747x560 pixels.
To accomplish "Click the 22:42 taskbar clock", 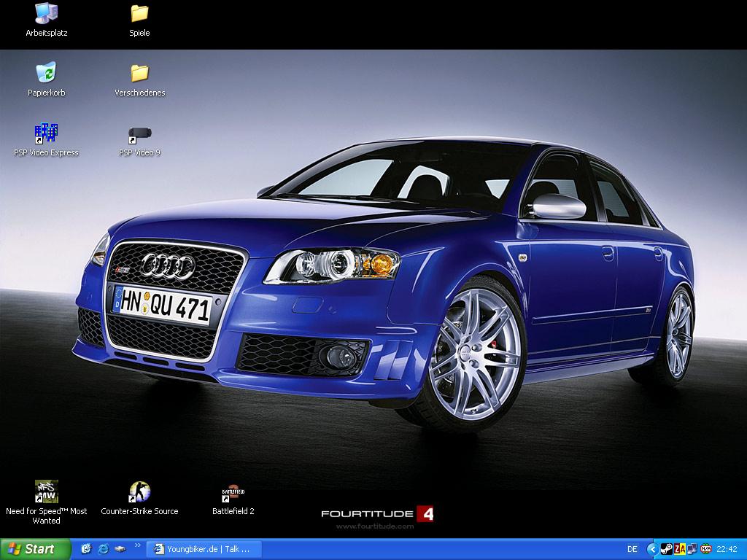I will [x=727, y=549].
